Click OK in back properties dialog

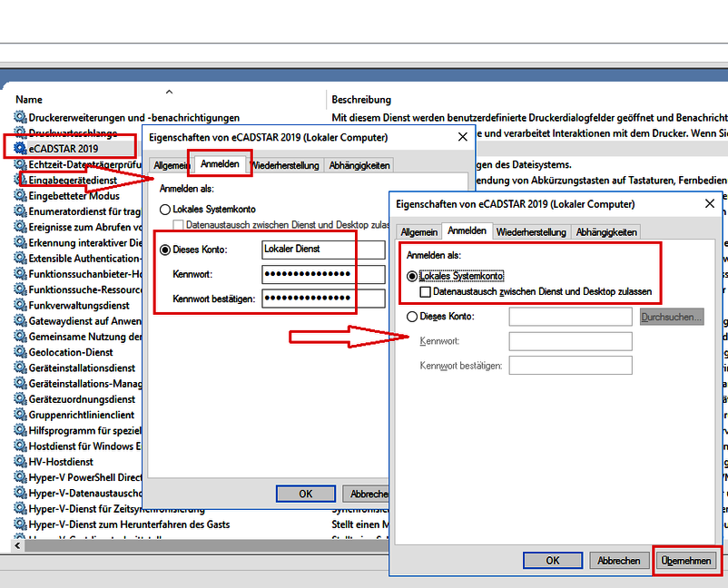pos(306,494)
